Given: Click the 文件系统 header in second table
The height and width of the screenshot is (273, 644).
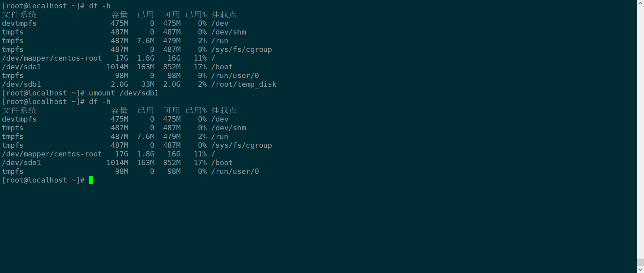Looking at the screenshot, I should pos(19,111).
